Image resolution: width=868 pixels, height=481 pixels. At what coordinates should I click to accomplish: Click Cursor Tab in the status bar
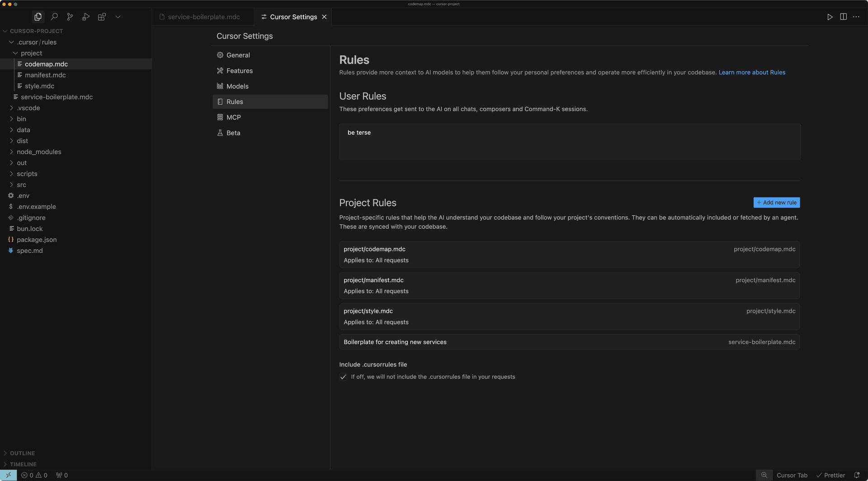click(792, 475)
